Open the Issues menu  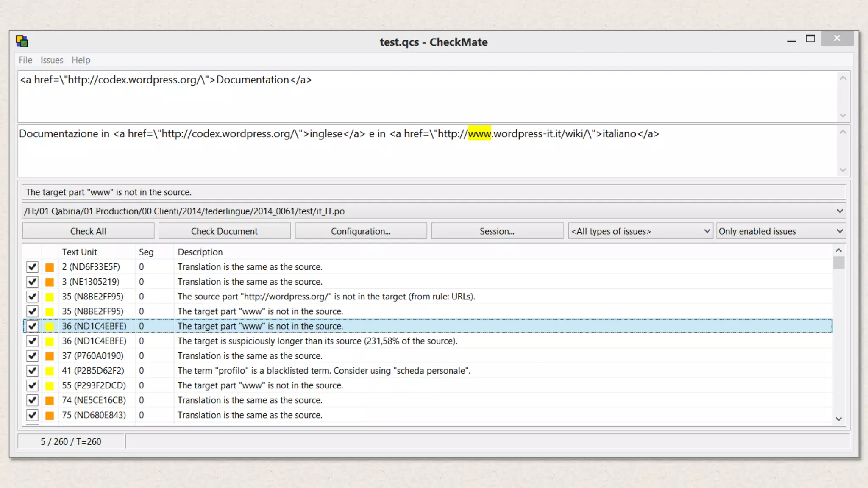(52, 60)
